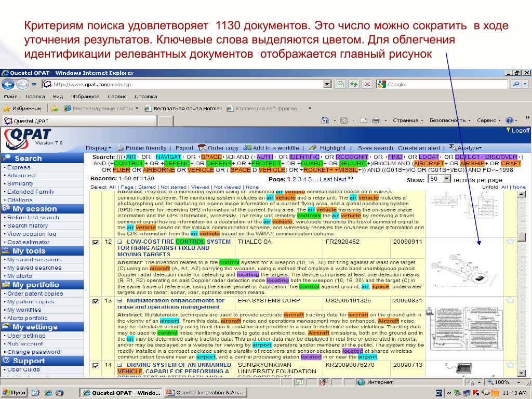Image resolution: width=532 pixels, height=399 pixels.
Task: Open Refine last search in sidebar
Action: point(33,218)
